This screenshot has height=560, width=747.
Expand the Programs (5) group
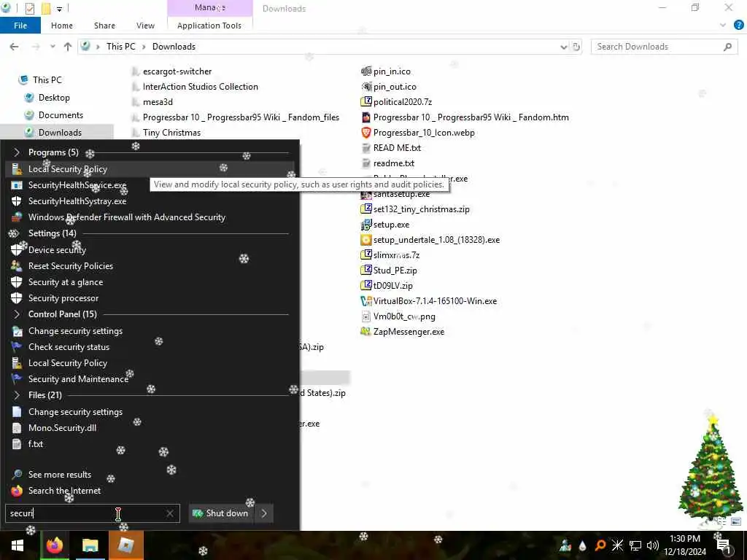point(17,152)
